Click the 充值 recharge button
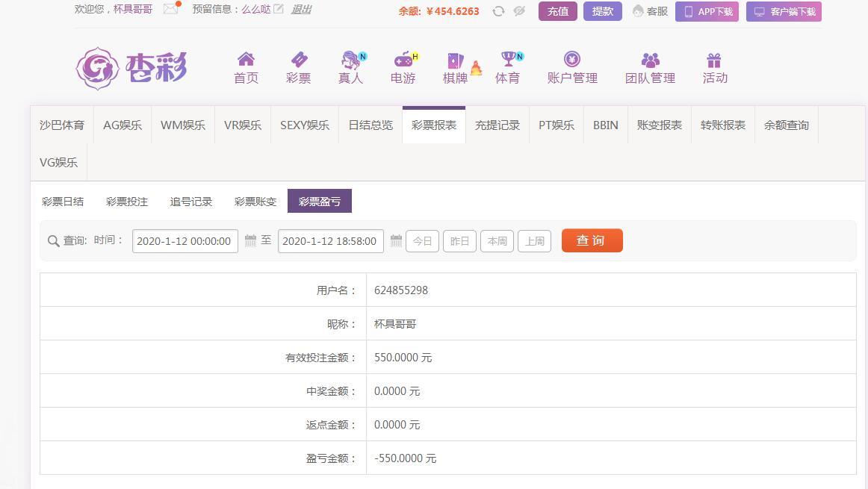 [x=557, y=11]
